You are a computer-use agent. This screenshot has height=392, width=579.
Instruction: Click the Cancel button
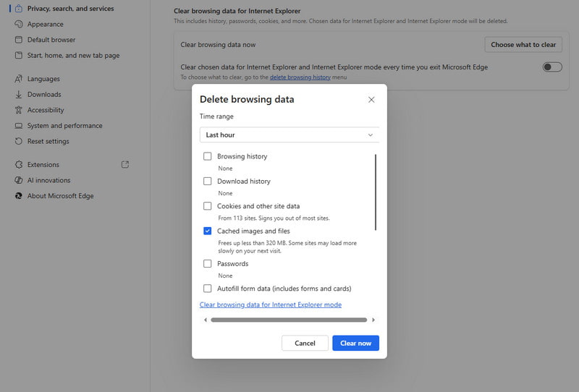pyautogui.click(x=305, y=343)
